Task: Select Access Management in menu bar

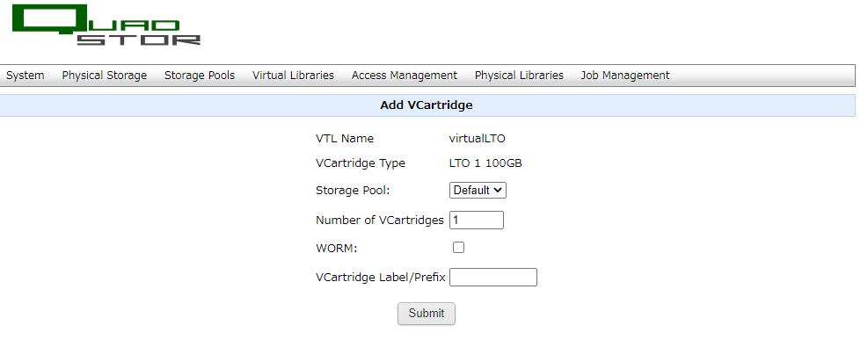Action: [405, 76]
